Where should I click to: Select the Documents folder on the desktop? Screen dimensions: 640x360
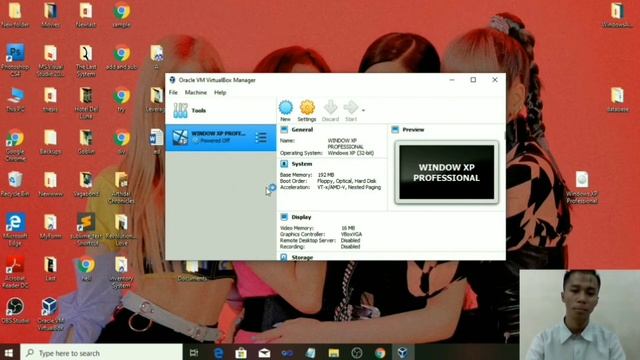[192, 270]
